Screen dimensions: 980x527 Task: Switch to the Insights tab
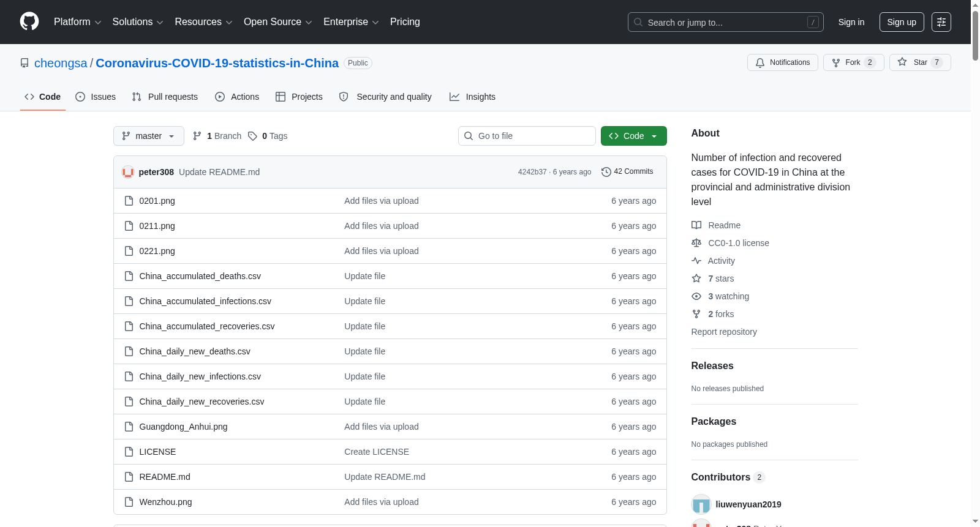click(472, 97)
